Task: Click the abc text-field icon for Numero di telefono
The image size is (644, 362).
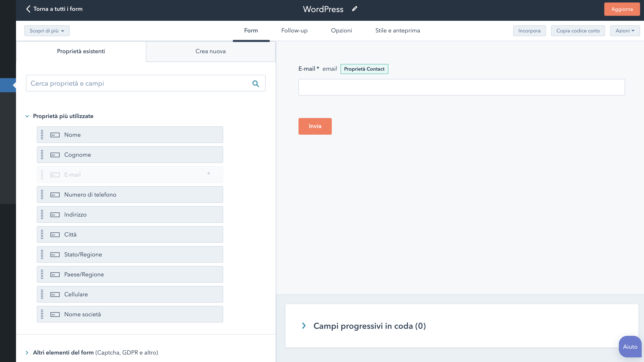Action: (55, 195)
